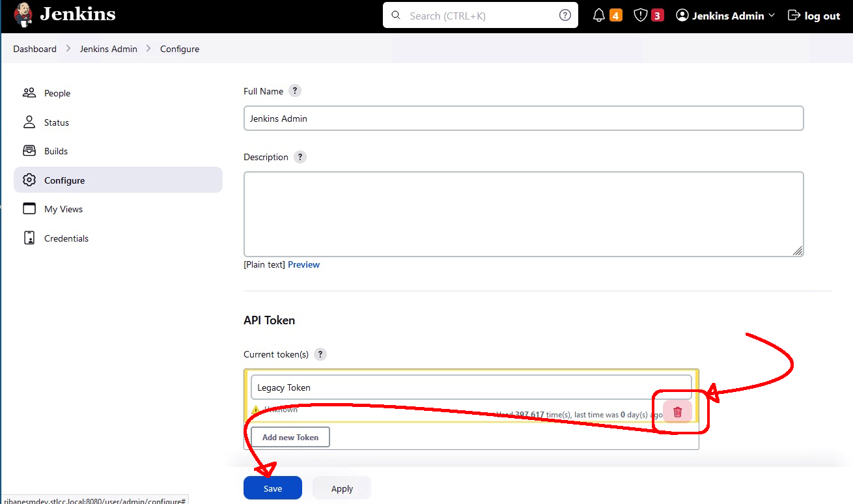
Task: Open People in sidebar
Action: coord(118,93)
